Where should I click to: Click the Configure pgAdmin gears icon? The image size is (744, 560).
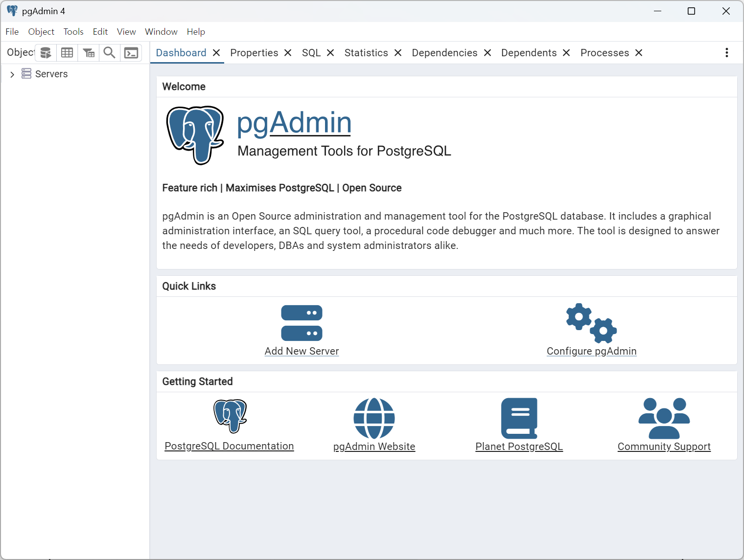pos(591,323)
